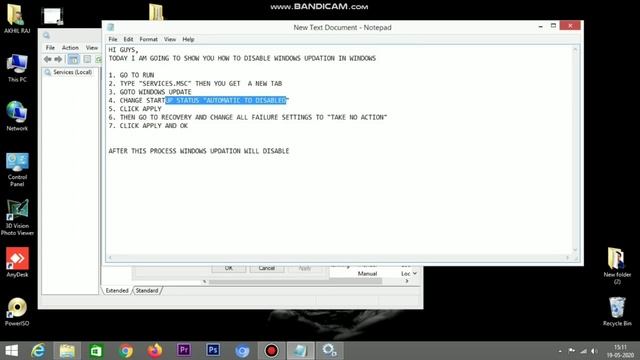This screenshot has height=360, width=640.
Task: Open the File menu in Notepad
Action: pyautogui.click(x=113, y=39)
